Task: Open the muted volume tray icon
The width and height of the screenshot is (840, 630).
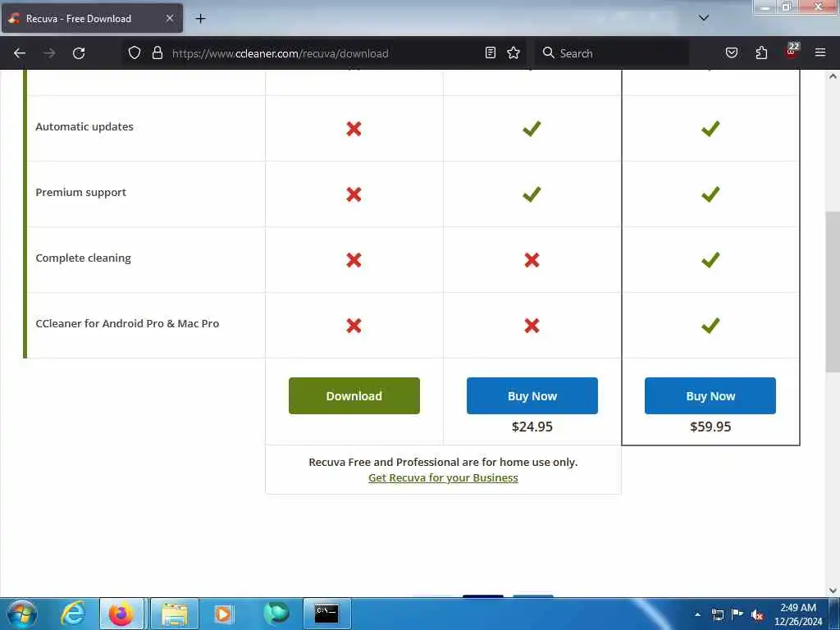Action: point(757,615)
